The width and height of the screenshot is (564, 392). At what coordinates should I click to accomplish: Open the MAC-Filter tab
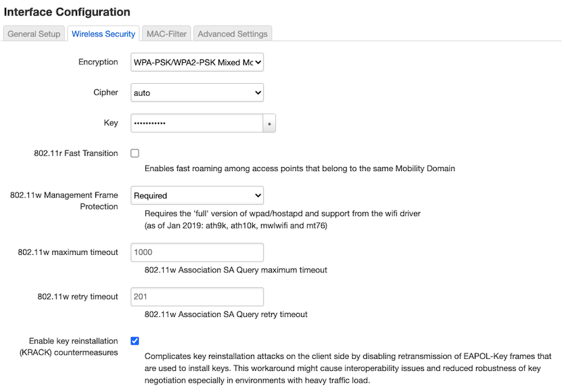coord(166,34)
